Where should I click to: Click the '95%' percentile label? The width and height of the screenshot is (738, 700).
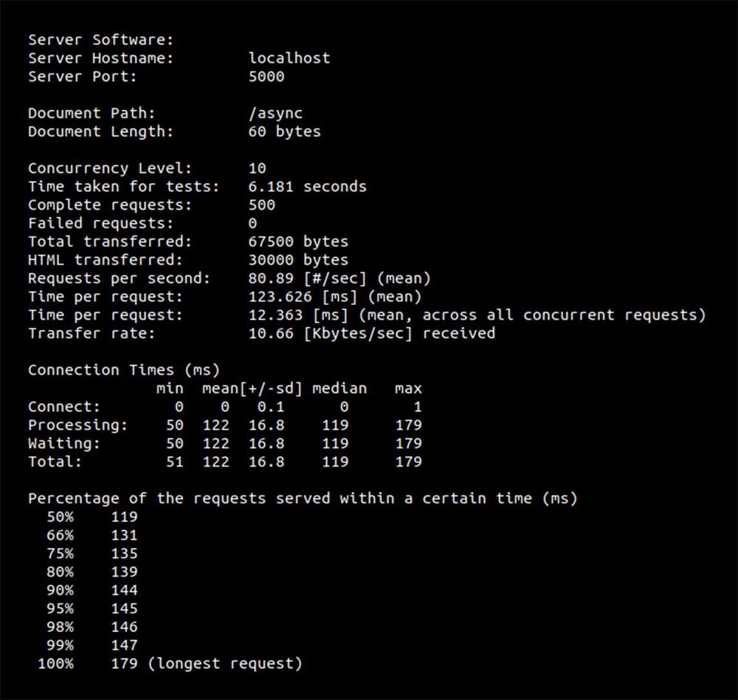tap(60, 608)
